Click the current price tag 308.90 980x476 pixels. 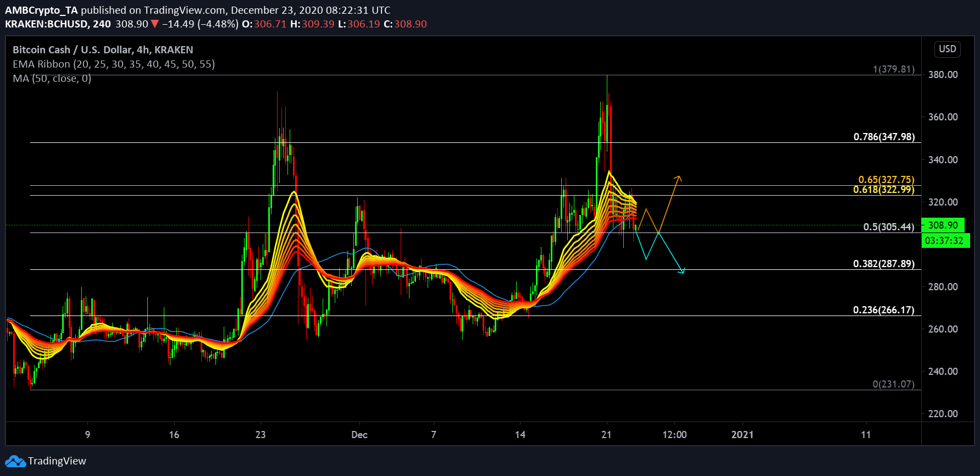coord(943,225)
